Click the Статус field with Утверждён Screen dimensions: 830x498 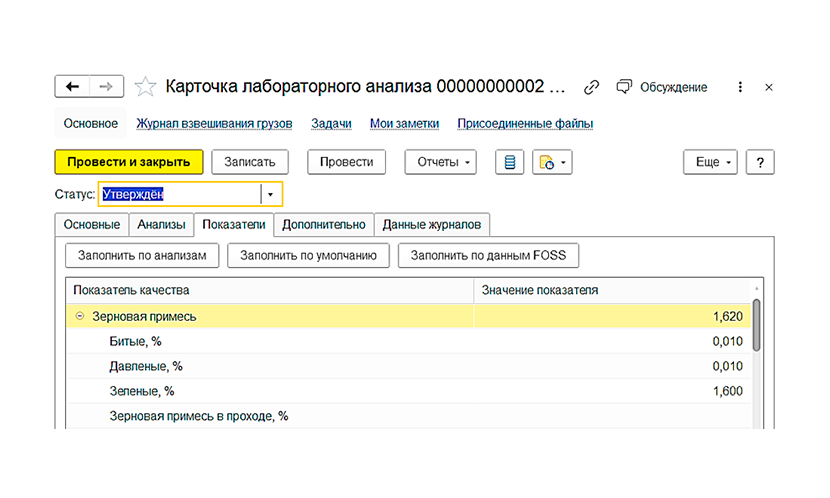180,194
